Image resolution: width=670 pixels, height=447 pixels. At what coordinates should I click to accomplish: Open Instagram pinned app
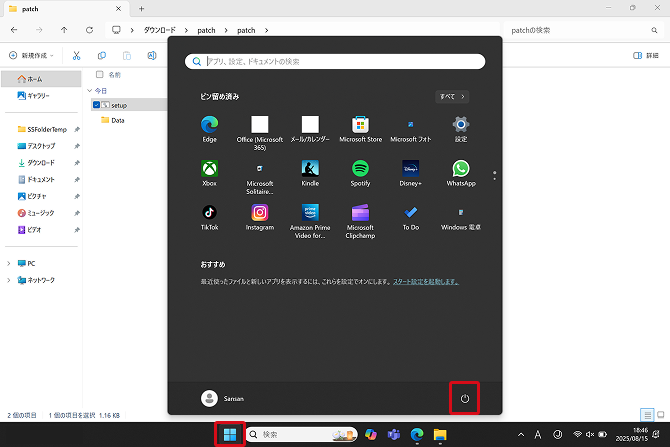point(259,217)
